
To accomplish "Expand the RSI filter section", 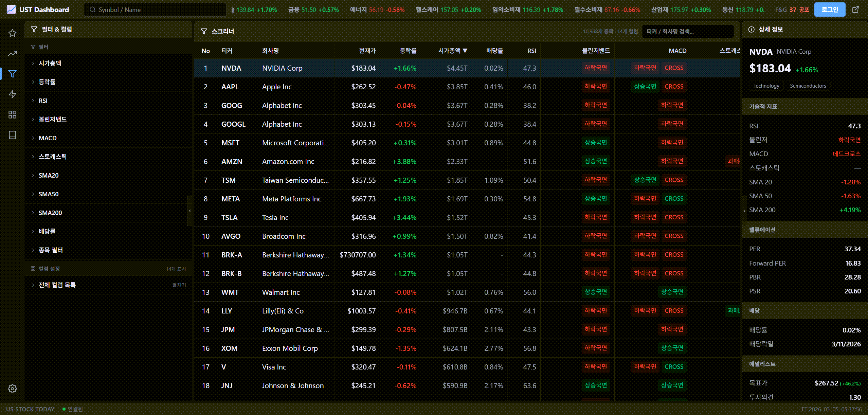I will [43, 101].
